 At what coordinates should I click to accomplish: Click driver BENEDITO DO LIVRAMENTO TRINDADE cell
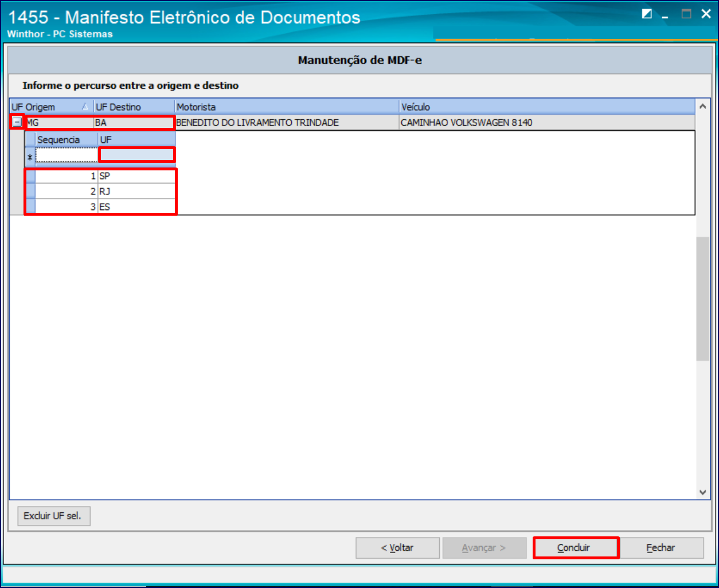coord(287,122)
